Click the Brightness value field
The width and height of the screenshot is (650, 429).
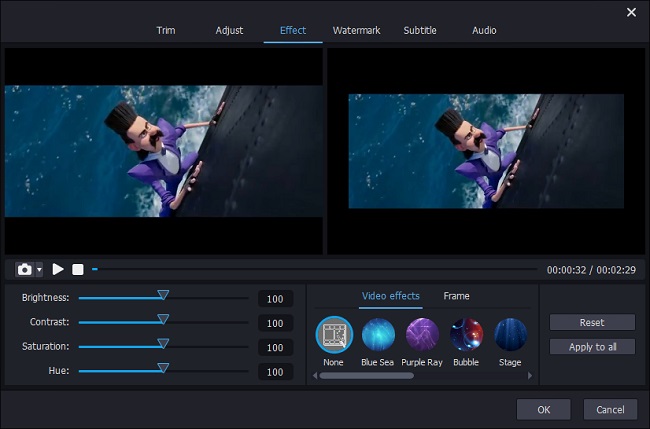point(275,299)
